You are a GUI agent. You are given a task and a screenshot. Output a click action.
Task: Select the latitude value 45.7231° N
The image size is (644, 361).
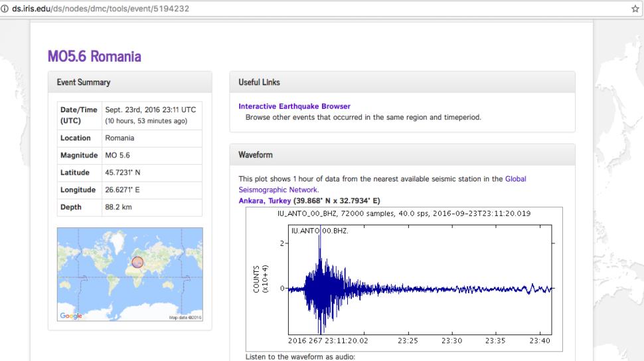[x=123, y=173]
